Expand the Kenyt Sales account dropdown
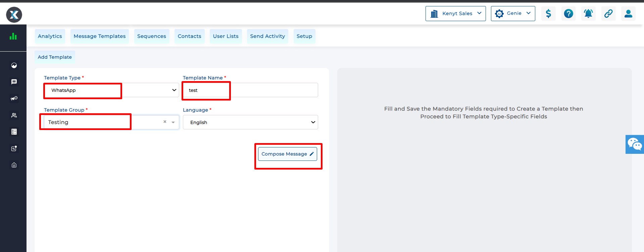Image resolution: width=644 pixels, height=252 pixels. [455, 13]
